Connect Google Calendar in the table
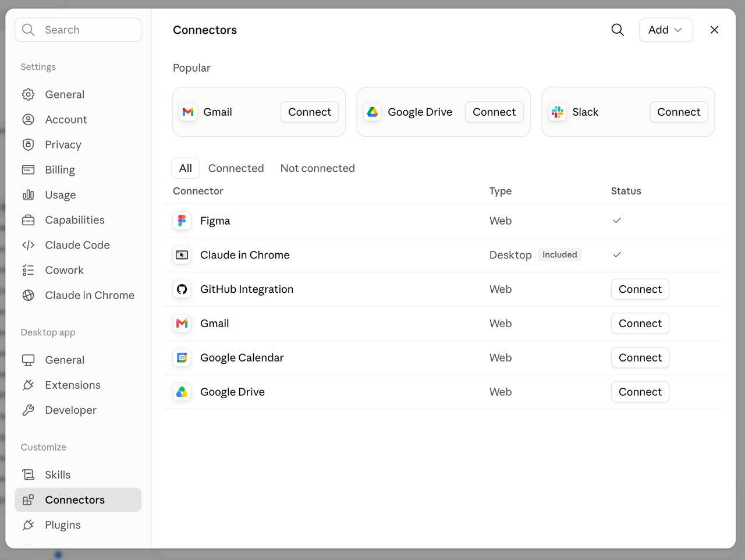Screen dimensions: 745x560 point(640,357)
